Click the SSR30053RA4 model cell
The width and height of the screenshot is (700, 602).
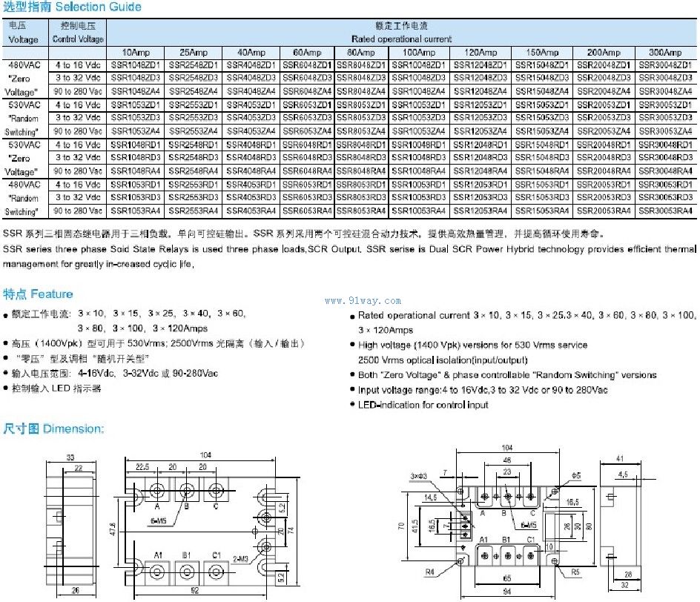point(665,211)
